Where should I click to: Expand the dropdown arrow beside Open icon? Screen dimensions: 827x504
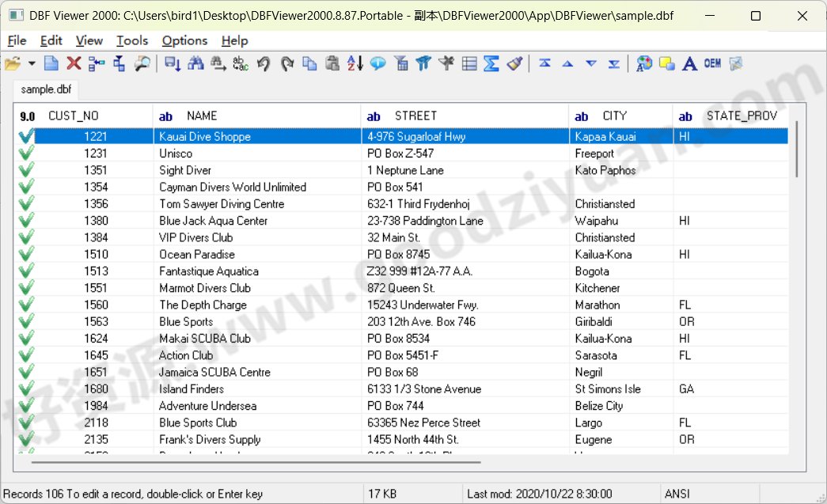[32, 64]
